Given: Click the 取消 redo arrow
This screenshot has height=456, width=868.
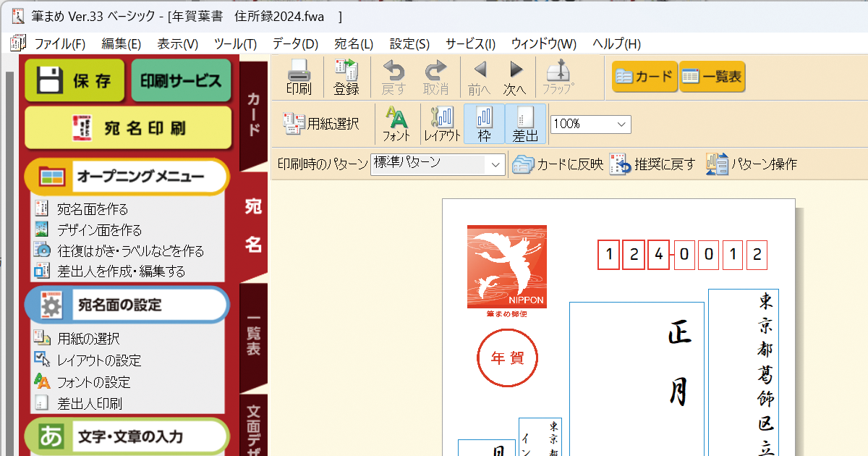Looking at the screenshot, I should [x=435, y=77].
